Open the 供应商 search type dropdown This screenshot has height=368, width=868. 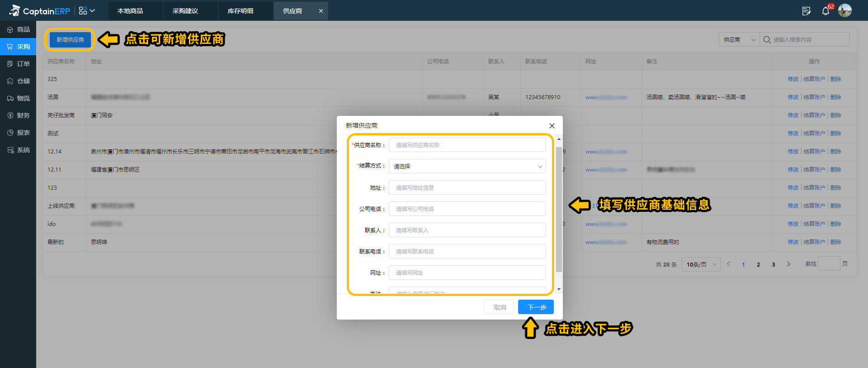(739, 39)
